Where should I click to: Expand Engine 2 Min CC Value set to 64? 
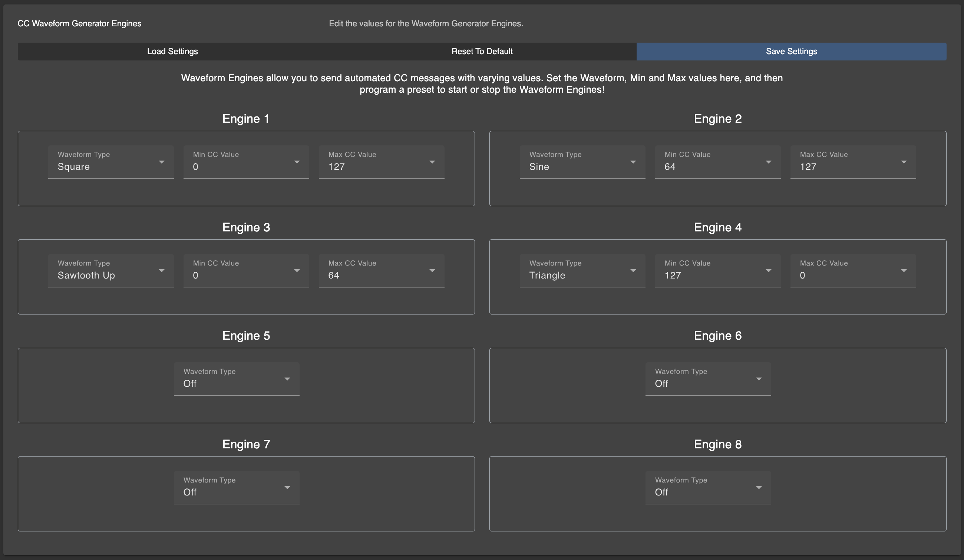pyautogui.click(x=718, y=162)
